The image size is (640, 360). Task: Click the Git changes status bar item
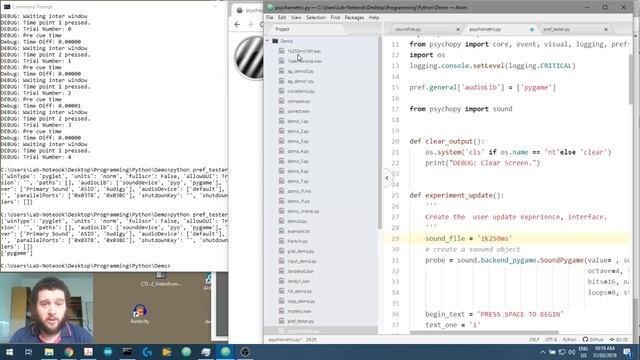618,340
